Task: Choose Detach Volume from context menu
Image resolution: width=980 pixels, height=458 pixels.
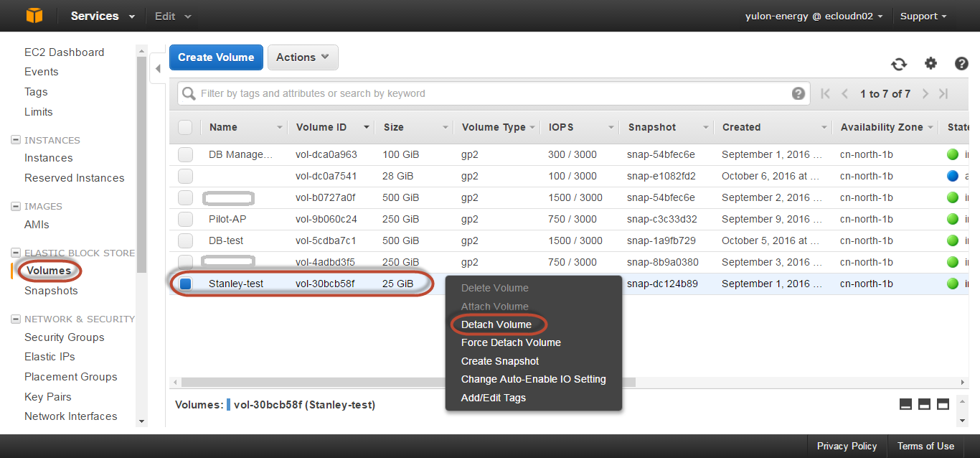Action: click(496, 324)
